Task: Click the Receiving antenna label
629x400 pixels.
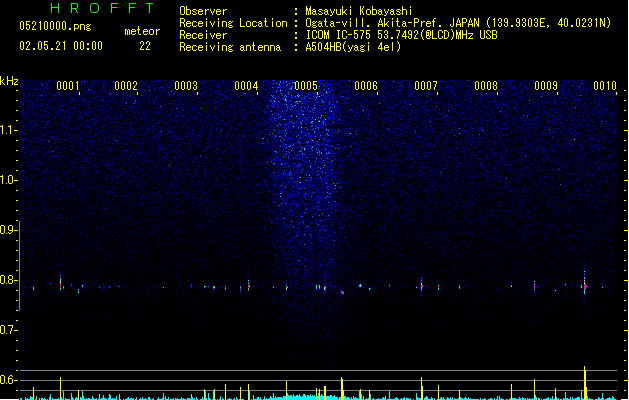Action: point(230,47)
